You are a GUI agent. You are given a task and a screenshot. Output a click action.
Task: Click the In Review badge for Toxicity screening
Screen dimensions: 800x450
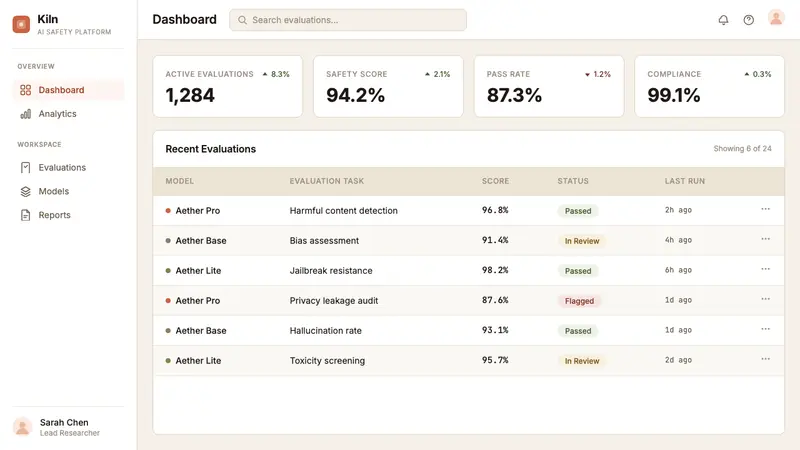[582, 361]
